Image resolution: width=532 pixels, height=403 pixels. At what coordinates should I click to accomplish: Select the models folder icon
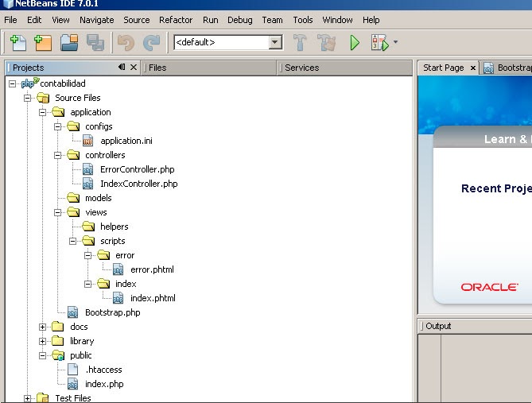[x=73, y=198]
